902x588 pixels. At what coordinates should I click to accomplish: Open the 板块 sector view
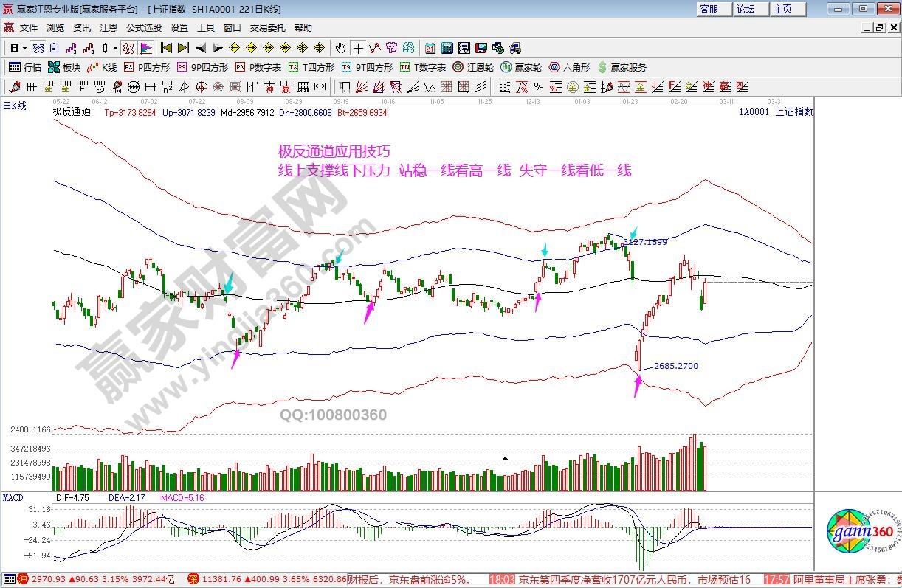(63, 67)
